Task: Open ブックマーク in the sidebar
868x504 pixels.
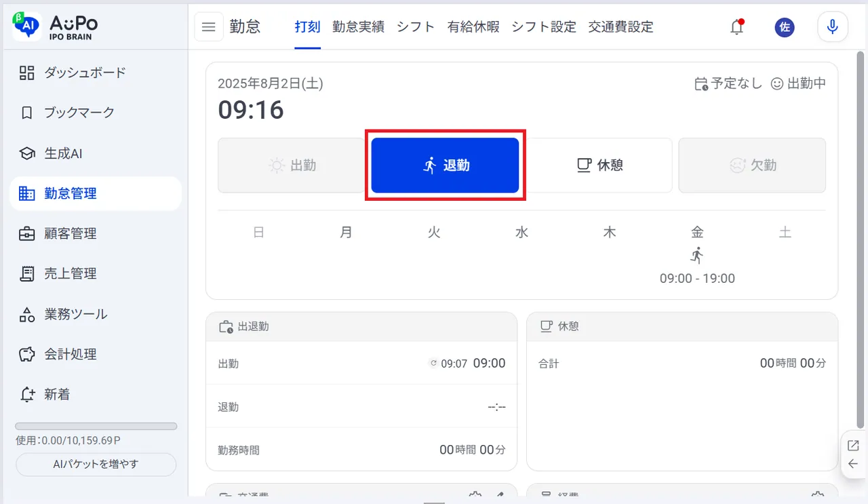Action: 96,113
